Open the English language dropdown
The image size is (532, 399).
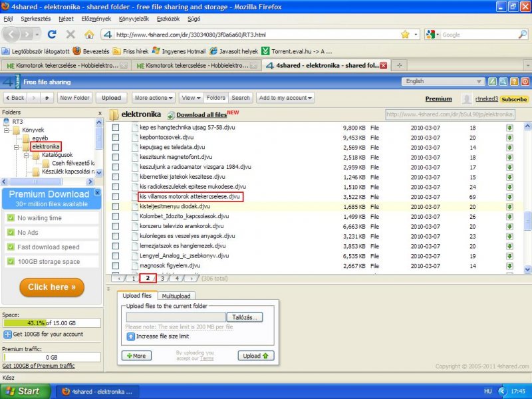click(443, 81)
